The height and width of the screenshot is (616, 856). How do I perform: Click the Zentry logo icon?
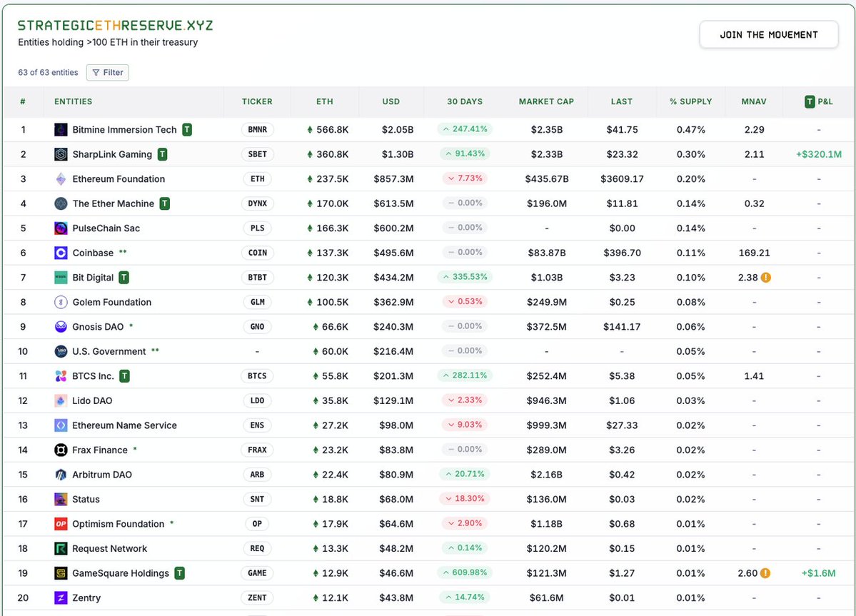[x=61, y=597]
